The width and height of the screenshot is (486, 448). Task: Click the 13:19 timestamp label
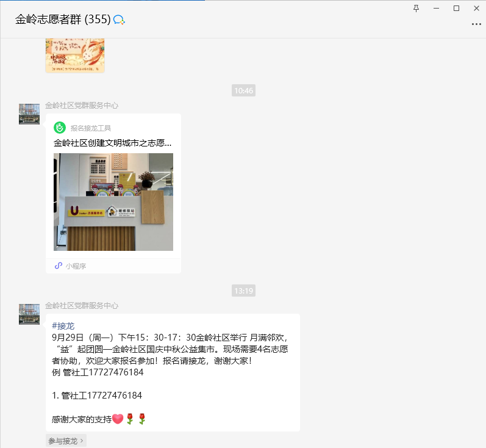244,291
